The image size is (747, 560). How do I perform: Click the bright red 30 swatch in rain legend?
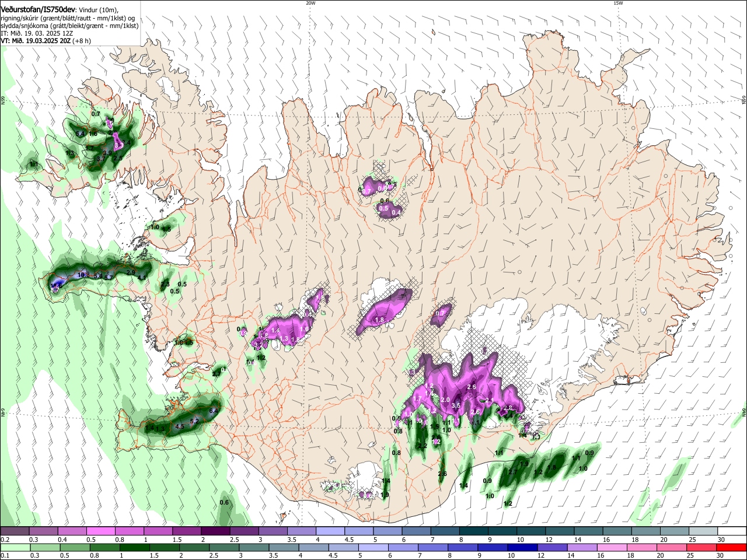[x=731, y=547]
